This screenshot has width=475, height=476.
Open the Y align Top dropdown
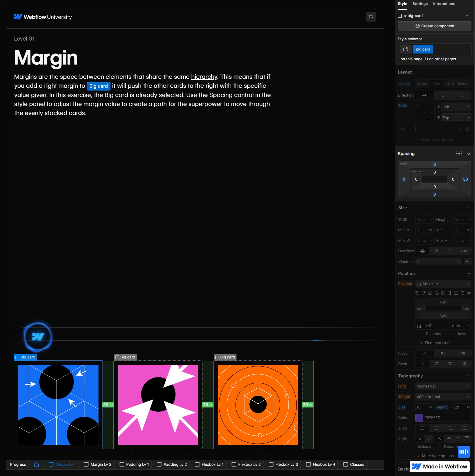coord(456,118)
